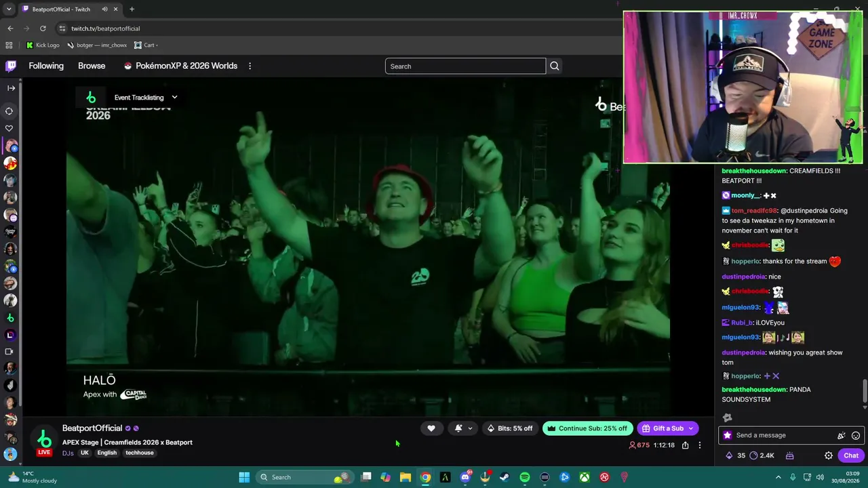Open the DJs category link
868x488 pixels.
click(x=68, y=453)
